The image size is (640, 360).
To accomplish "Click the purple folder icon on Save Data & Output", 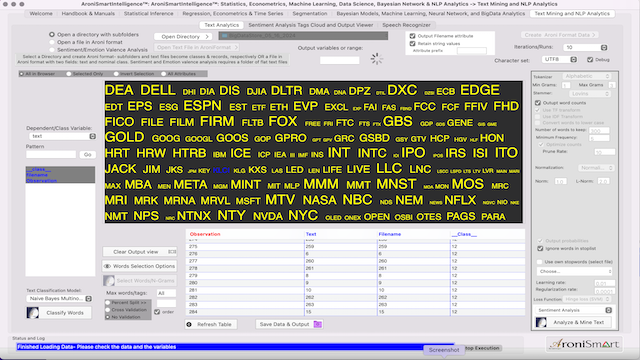I will (x=318, y=324).
